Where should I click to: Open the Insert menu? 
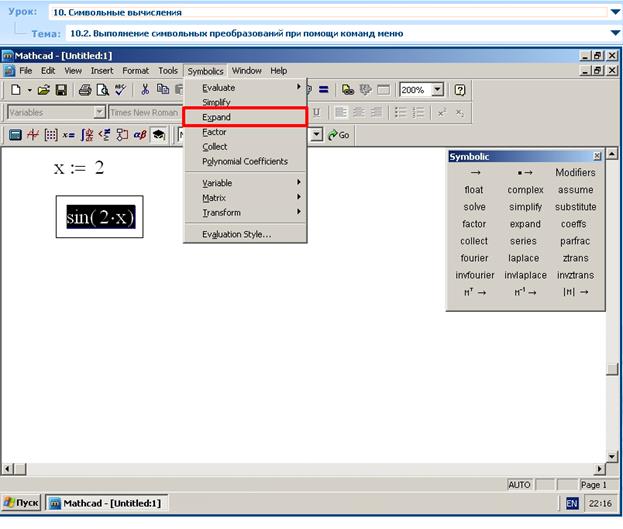pyautogui.click(x=102, y=71)
